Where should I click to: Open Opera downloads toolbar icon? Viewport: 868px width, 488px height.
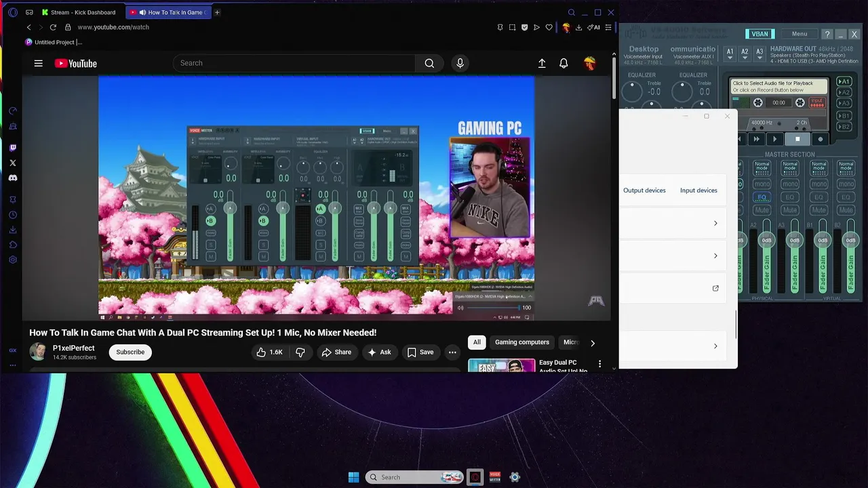tap(578, 27)
